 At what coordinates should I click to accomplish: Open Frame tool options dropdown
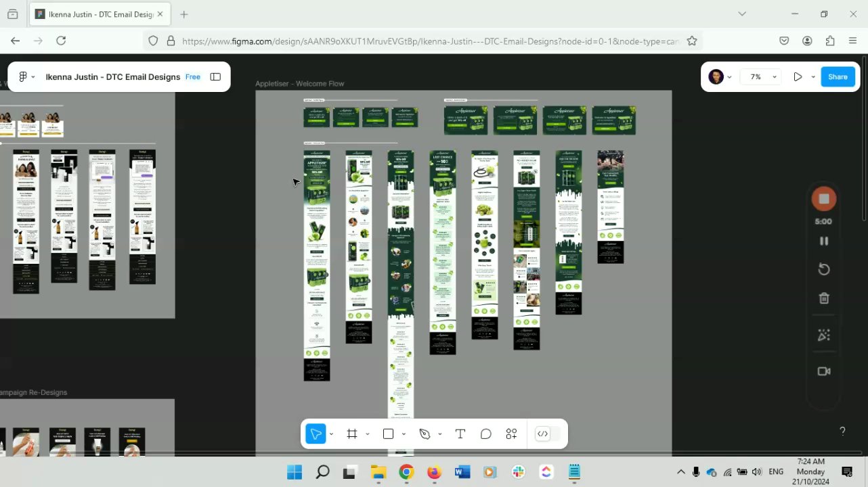[x=368, y=434]
